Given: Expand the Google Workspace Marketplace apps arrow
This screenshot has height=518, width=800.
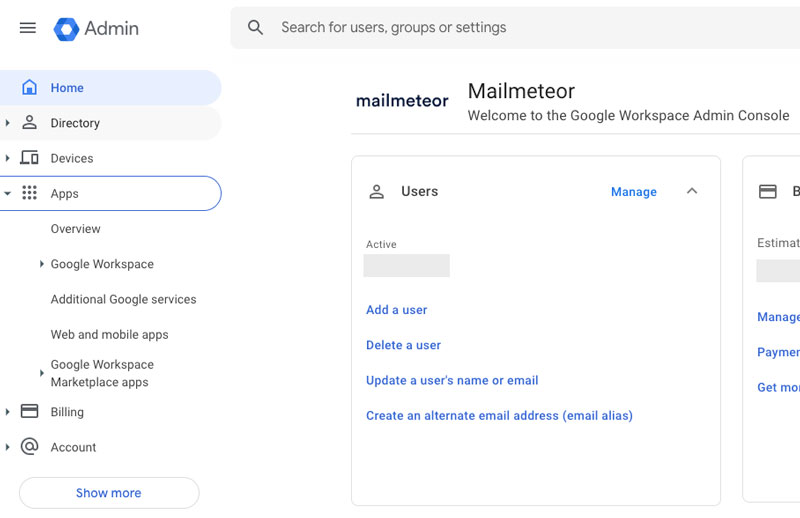Looking at the screenshot, I should (x=42, y=373).
